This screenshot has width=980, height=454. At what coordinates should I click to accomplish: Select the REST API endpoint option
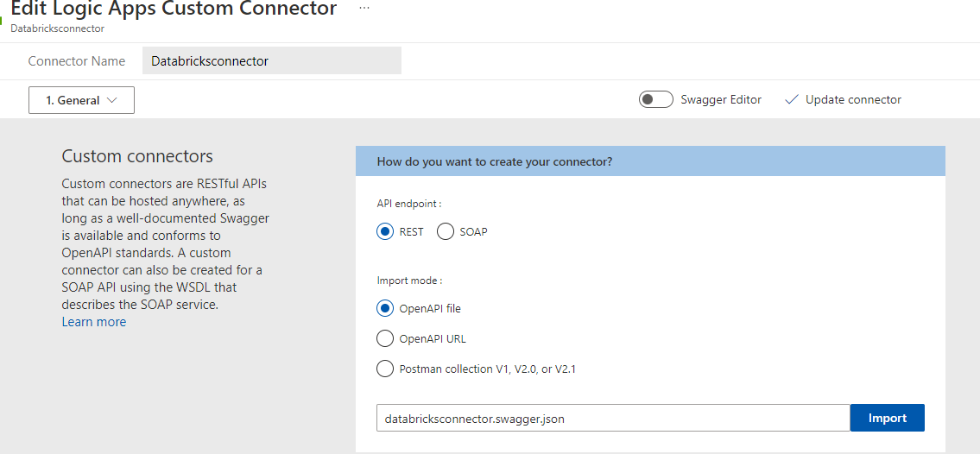coord(385,232)
